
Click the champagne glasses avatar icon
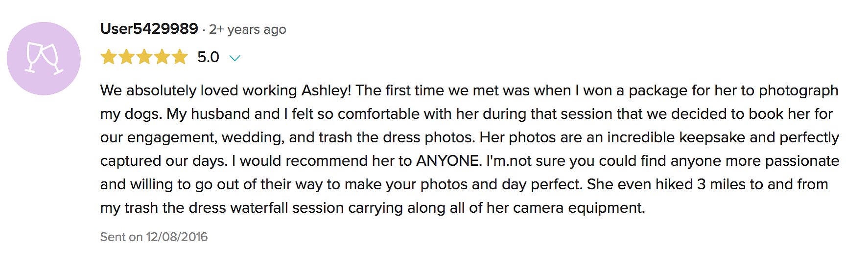tap(44, 59)
